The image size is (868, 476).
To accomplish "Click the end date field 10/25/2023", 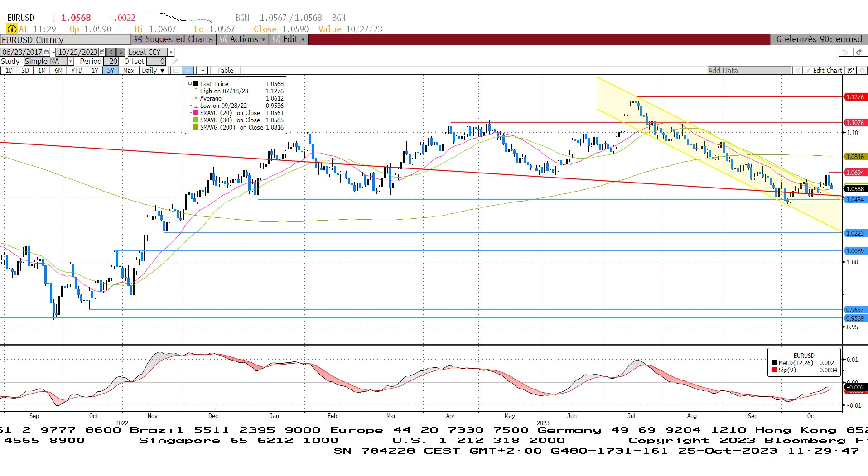I will pyautogui.click(x=78, y=52).
